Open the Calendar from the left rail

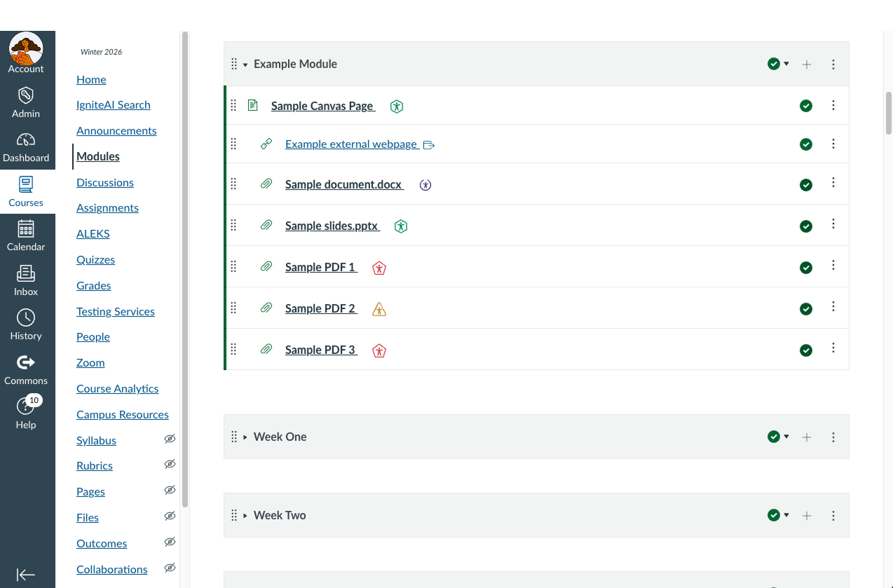click(x=26, y=234)
